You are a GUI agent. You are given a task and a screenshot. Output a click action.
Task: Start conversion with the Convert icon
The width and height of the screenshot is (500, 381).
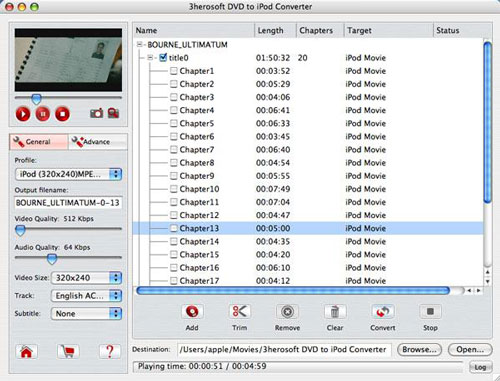coord(383,312)
